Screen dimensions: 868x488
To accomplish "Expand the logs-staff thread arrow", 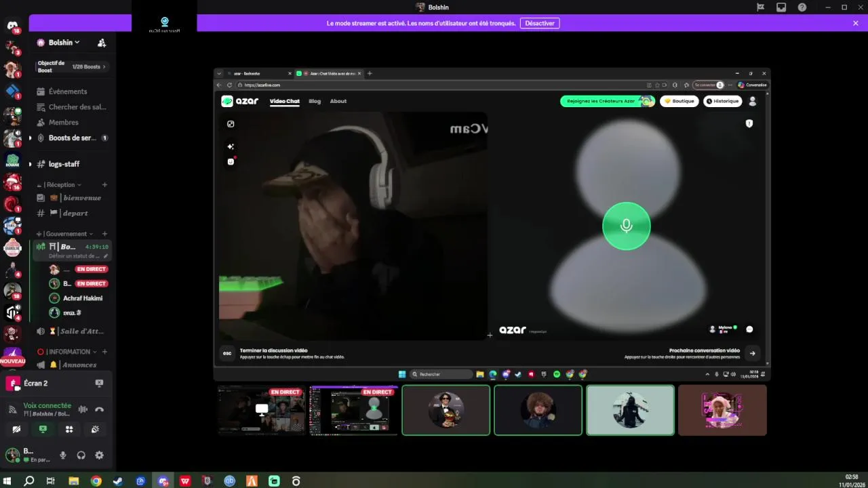I will (x=30, y=164).
